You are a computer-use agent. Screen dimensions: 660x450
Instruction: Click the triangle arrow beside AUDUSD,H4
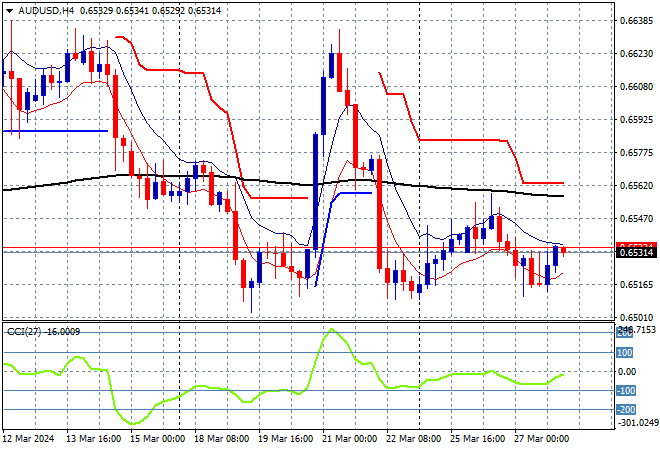[7, 8]
